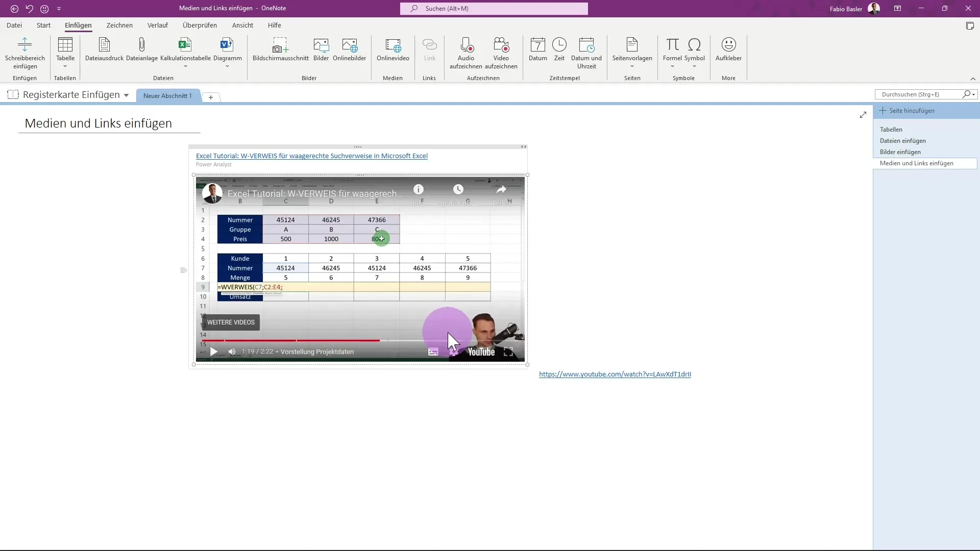
Task: Play the embedded YouTube video
Action: (214, 352)
